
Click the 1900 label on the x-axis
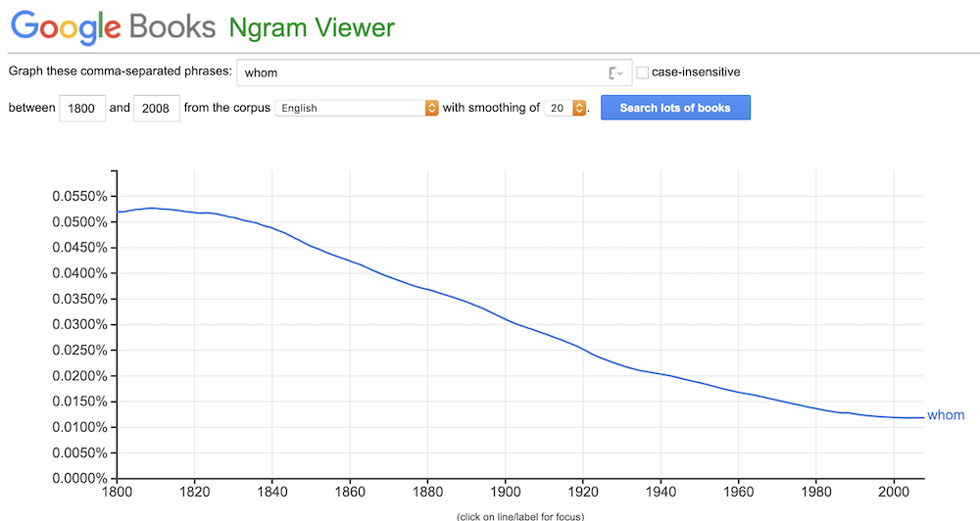(506, 492)
